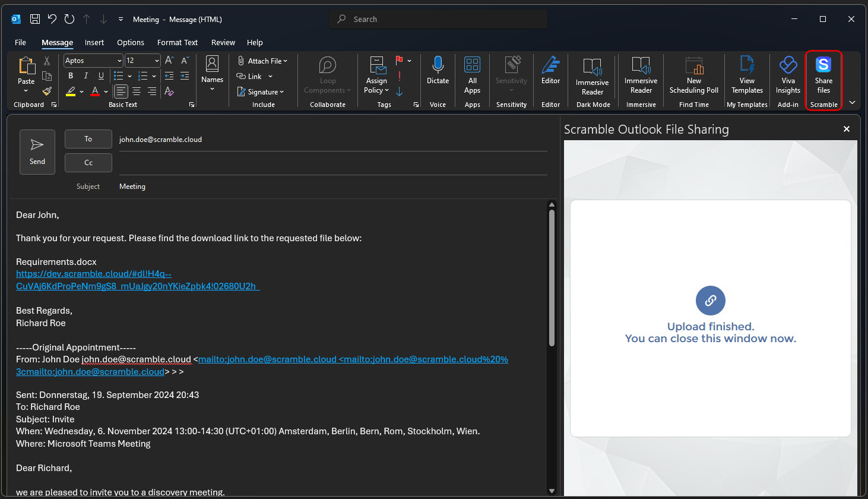Open the dev.scramble.cloud download link
The image size is (868, 499).
(138, 280)
